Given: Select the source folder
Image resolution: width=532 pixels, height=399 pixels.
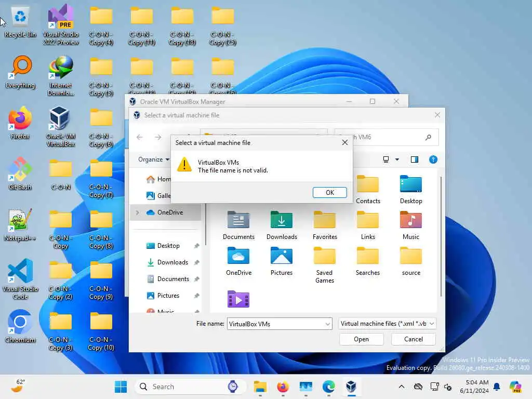Looking at the screenshot, I should tap(411, 261).
